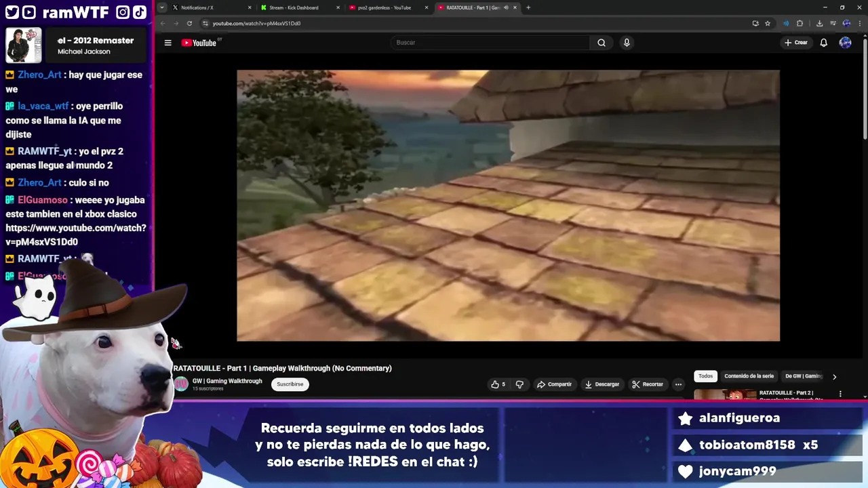Open the GW channel avatar
The width and height of the screenshot is (868, 488).
click(x=181, y=384)
